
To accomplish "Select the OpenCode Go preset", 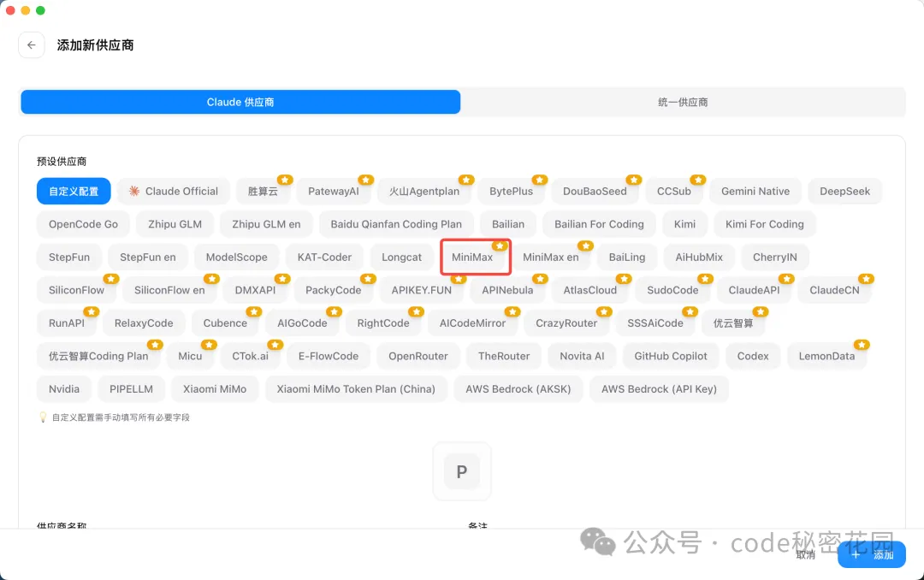I will [x=83, y=224].
